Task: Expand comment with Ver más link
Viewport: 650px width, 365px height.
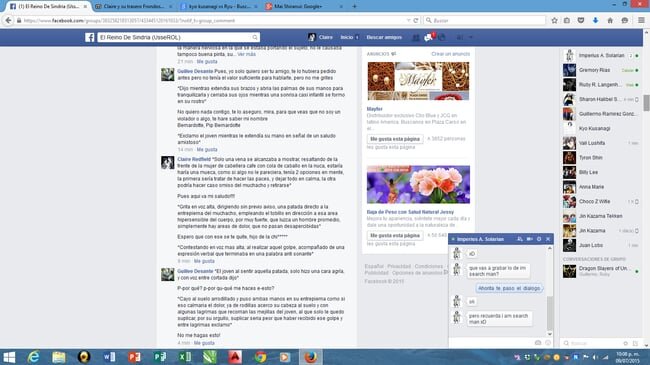Action: coord(246,54)
